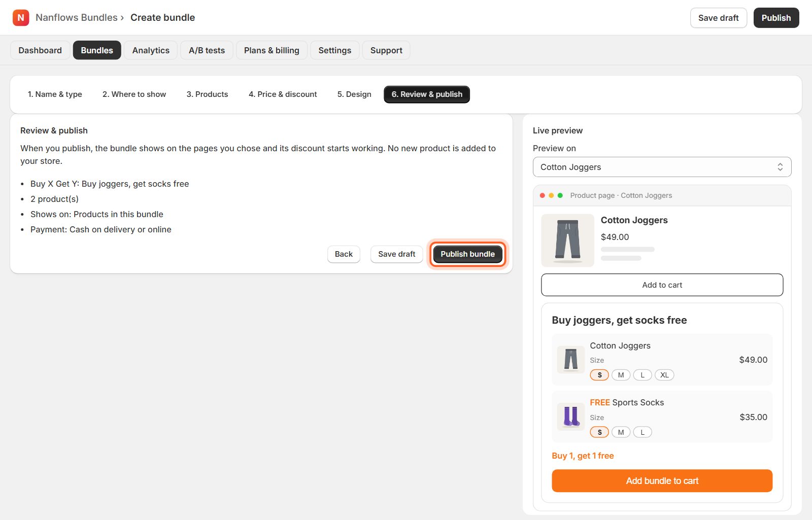Click the joggers thumbnail in the bundle widget
This screenshot has width=812, height=520.
point(571,360)
